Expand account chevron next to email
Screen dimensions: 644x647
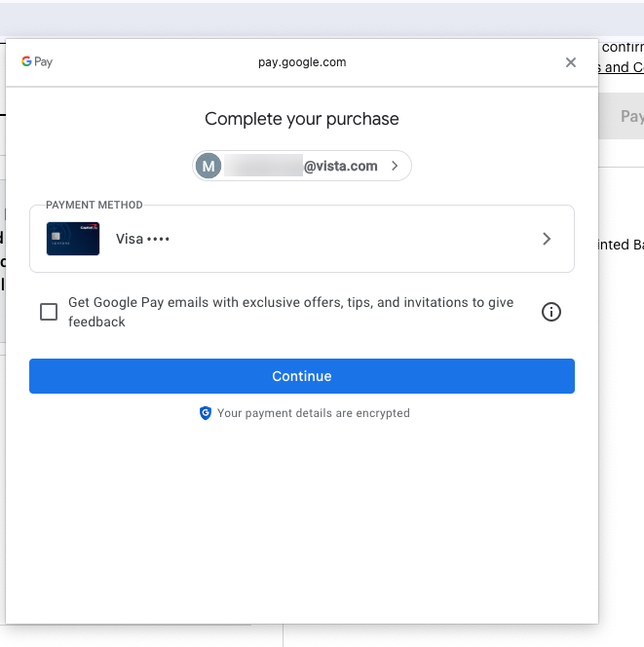395,166
